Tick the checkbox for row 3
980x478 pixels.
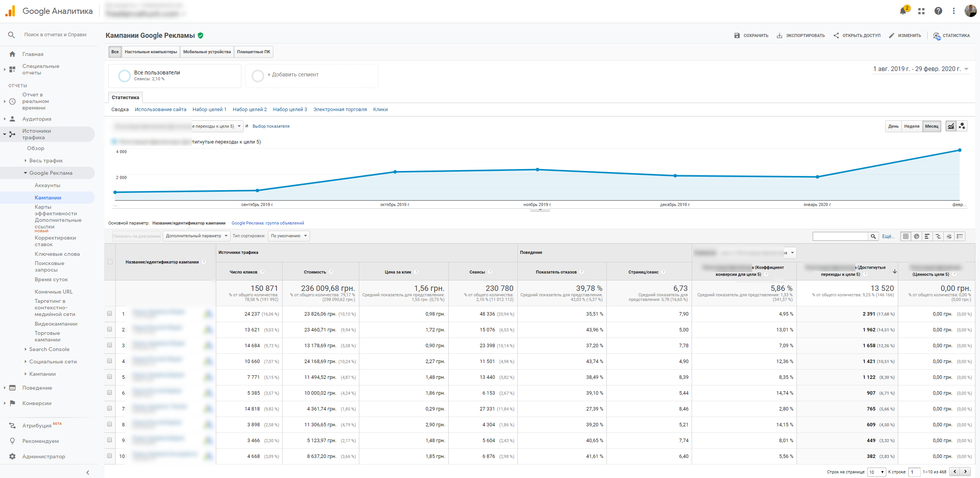point(109,345)
